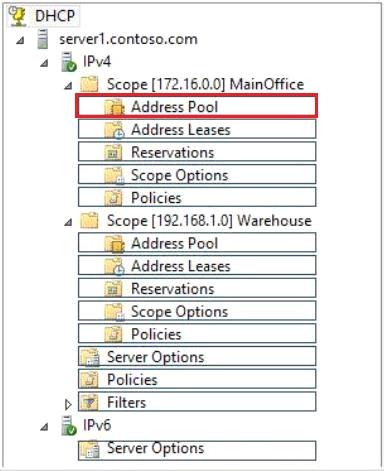This screenshot has width=384, height=471.
Task: Select Server Options under IPv6
Action: point(197,450)
